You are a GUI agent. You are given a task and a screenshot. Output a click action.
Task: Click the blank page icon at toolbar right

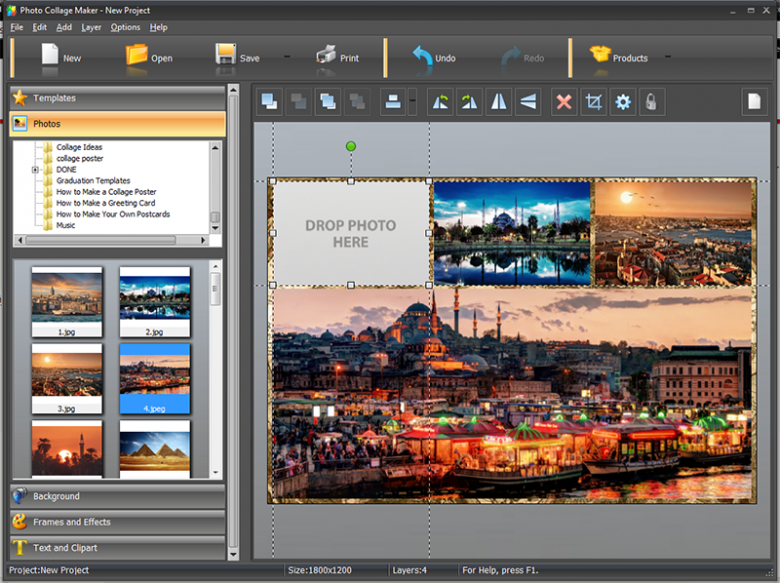tap(755, 102)
